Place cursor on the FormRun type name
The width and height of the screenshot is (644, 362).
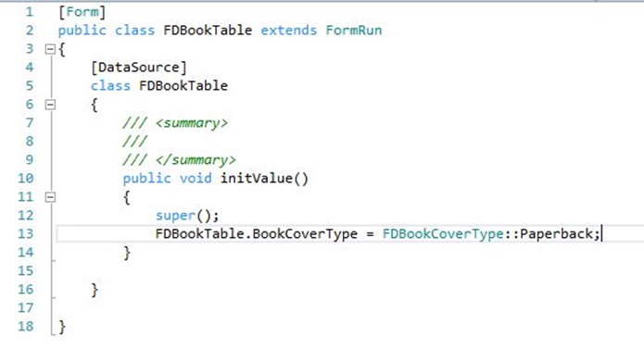tap(354, 31)
